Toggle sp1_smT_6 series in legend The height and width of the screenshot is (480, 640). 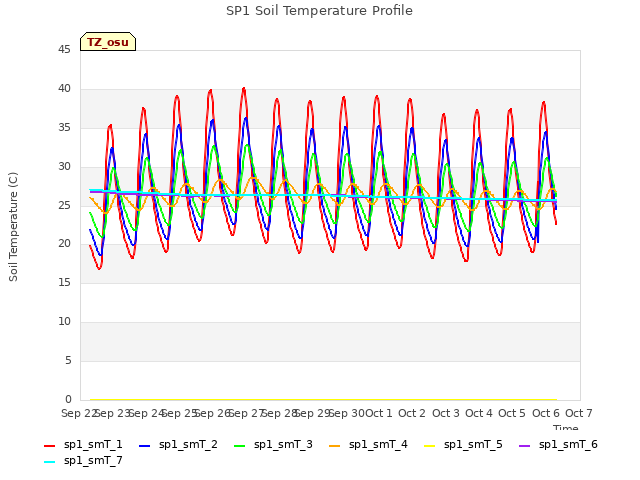coord(558,444)
